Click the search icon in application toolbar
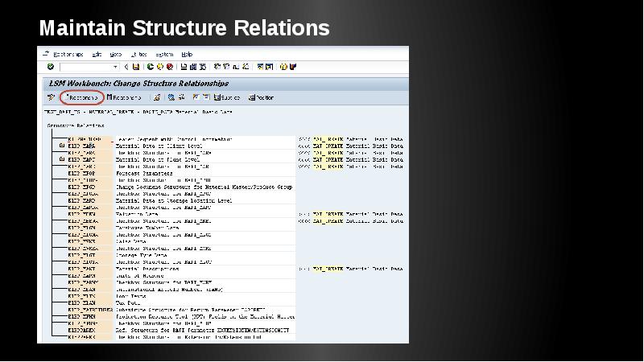 (x=171, y=97)
